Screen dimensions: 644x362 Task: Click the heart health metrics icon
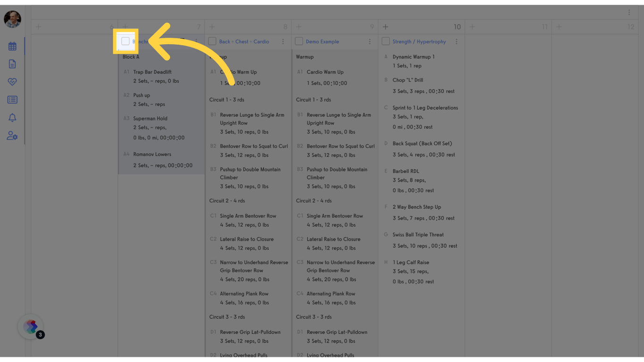(12, 82)
